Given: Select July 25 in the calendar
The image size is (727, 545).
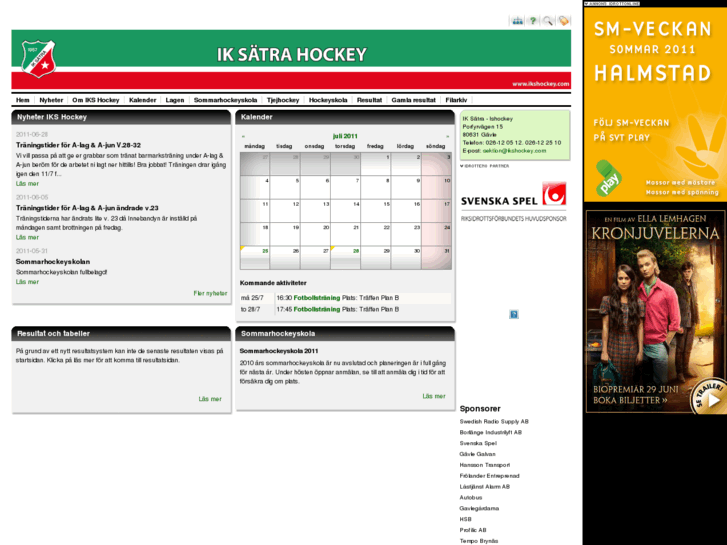Looking at the screenshot, I should click(255, 257).
